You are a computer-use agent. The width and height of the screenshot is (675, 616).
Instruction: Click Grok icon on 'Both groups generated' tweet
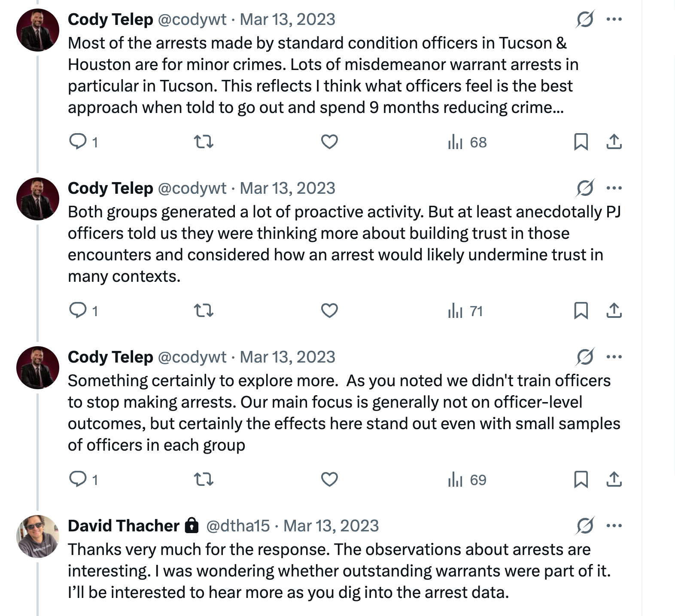[585, 188]
